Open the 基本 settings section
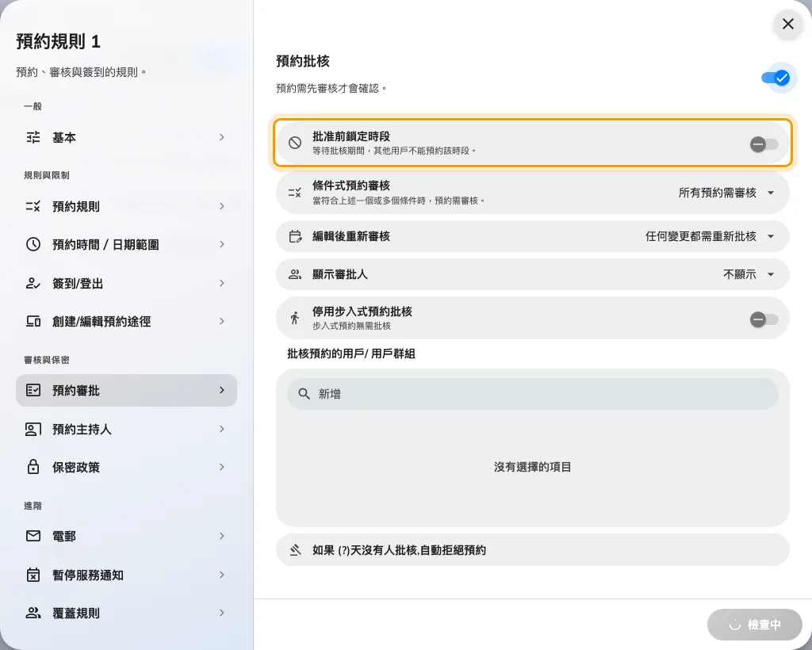This screenshot has height=650, width=812. click(126, 137)
